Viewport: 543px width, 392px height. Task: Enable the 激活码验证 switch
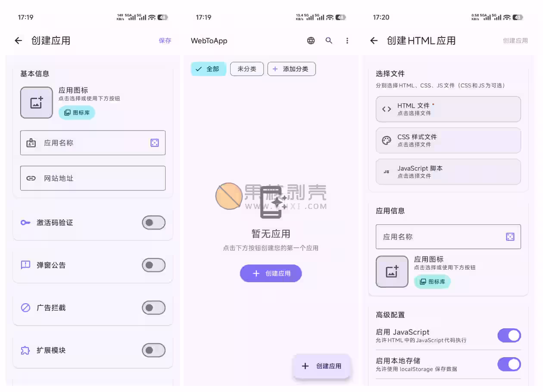(153, 223)
